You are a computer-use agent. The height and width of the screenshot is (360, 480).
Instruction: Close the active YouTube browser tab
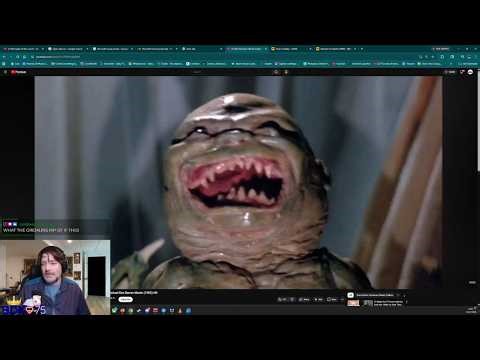pos(266,49)
